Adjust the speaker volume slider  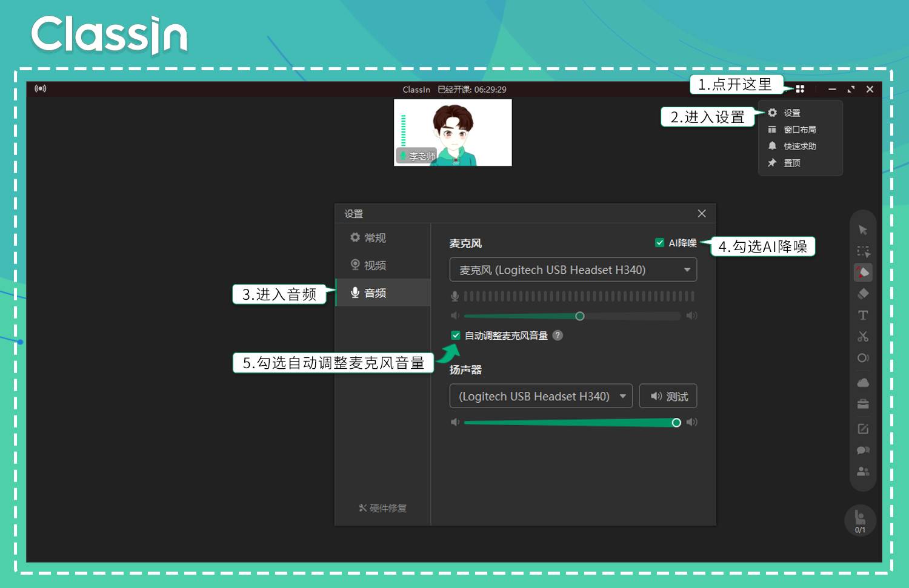point(572,423)
